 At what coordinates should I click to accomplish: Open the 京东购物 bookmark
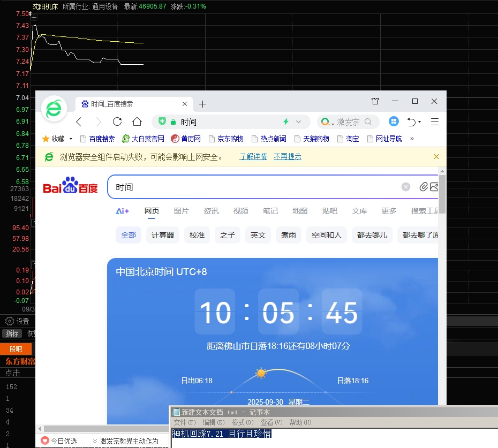click(226, 139)
